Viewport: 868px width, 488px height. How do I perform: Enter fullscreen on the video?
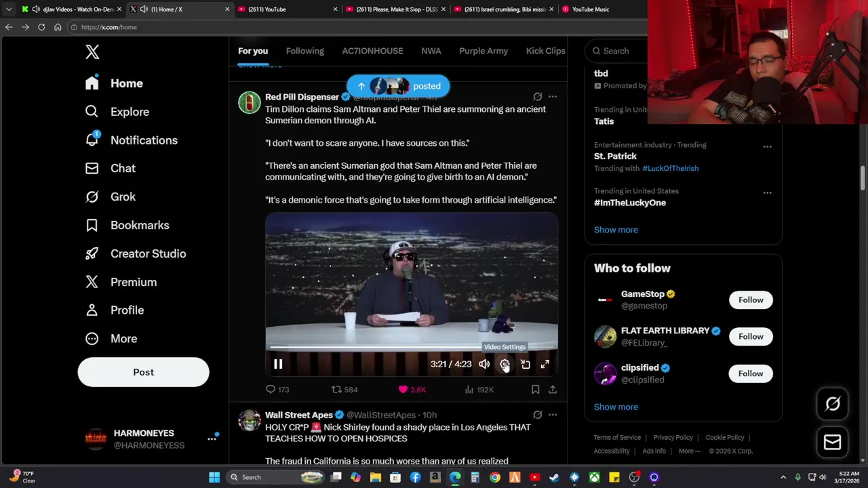pos(545,364)
